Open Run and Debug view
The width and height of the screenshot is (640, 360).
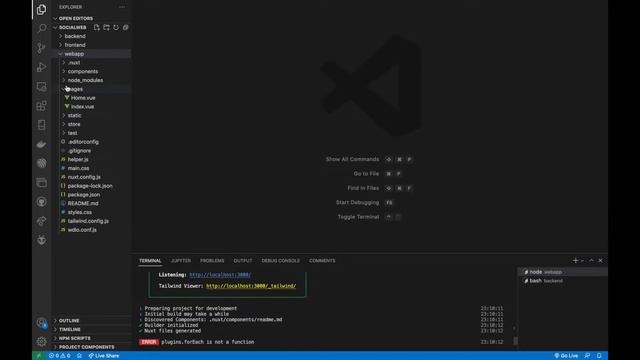coord(41,67)
